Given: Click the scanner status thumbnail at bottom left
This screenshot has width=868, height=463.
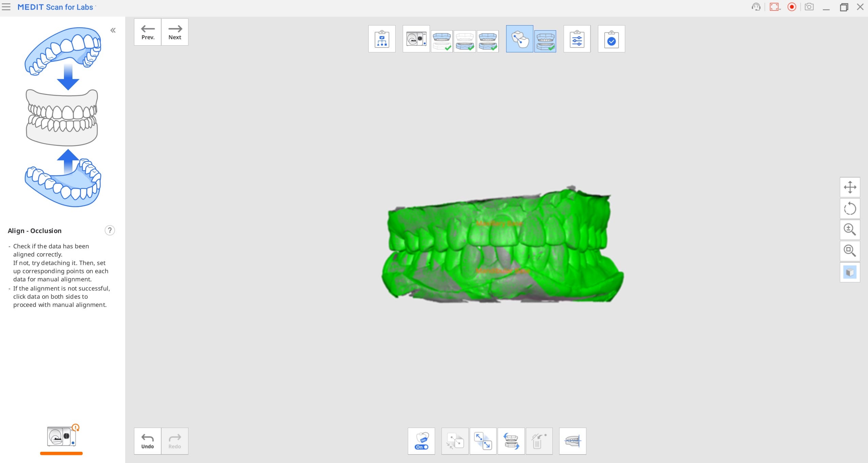Looking at the screenshot, I should [62, 436].
